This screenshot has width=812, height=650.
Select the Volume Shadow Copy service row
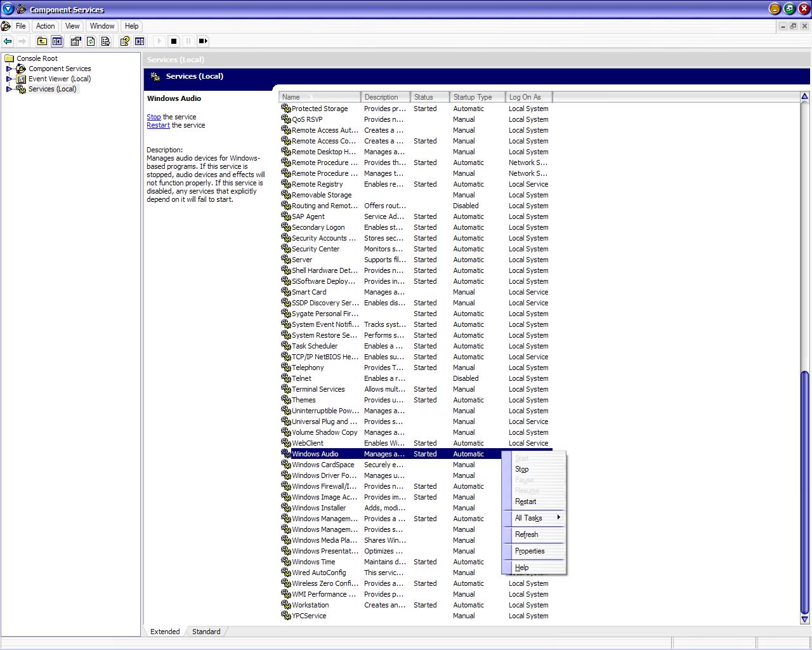416,432
